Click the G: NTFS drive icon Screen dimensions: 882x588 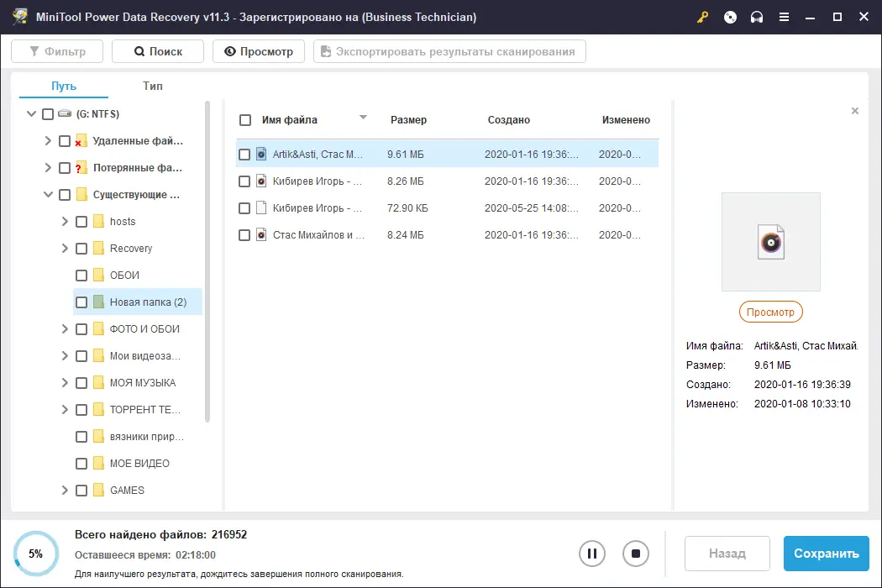tap(65, 113)
